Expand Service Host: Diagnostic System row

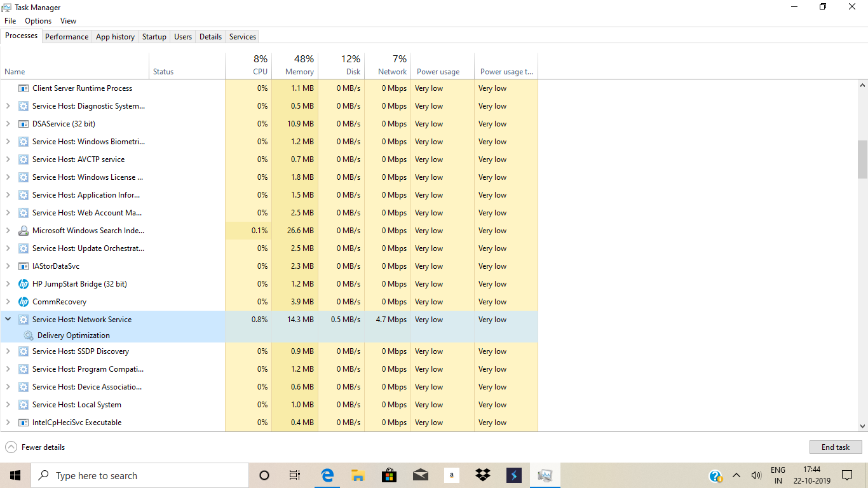8,106
